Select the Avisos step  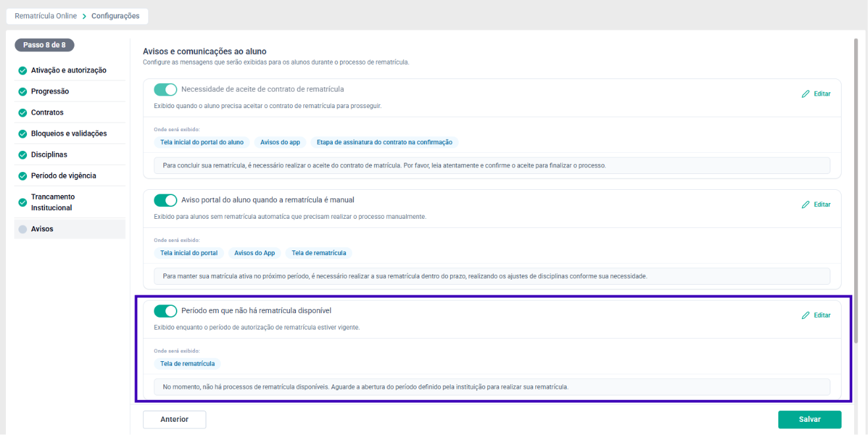pyautogui.click(x=70, y=229)
